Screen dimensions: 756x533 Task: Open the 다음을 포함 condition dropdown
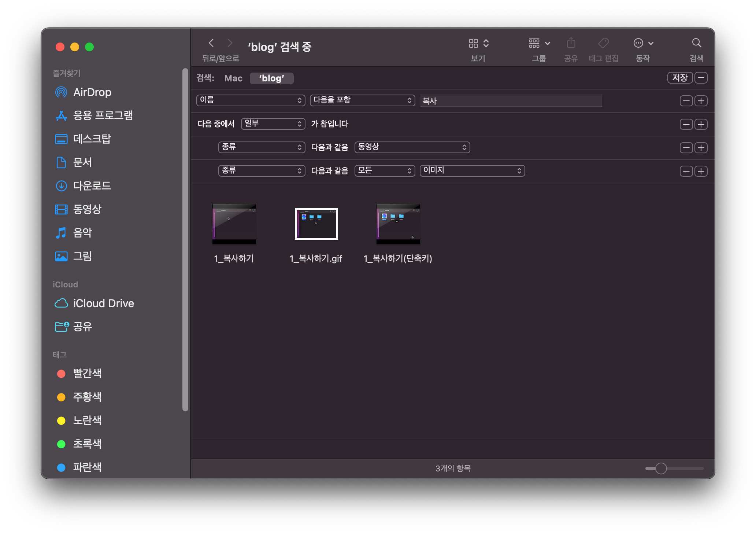tap(362, 100)
